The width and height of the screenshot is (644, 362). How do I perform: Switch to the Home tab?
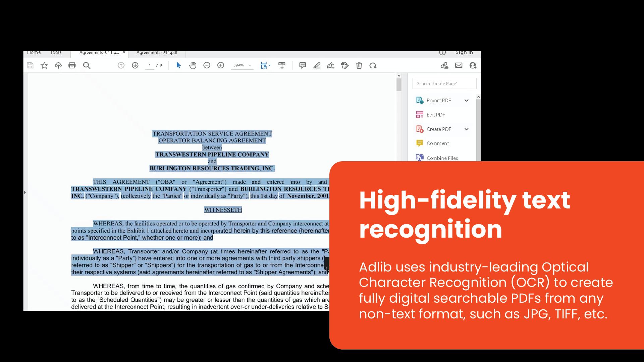[34, 53]
